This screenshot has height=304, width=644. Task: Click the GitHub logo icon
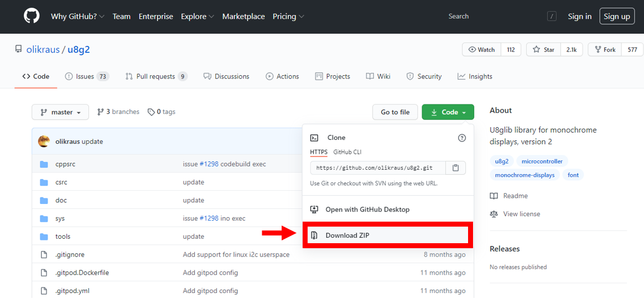pyautogui.click(x=32, y=16)
